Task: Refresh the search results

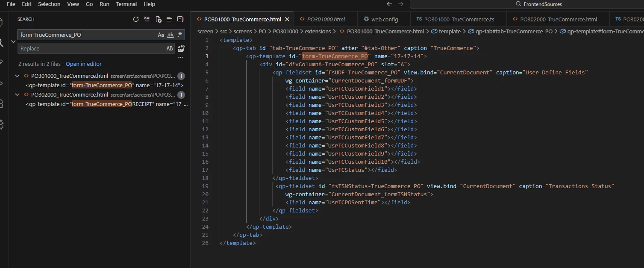Action: pyautogui.click(x=136, y=19)
